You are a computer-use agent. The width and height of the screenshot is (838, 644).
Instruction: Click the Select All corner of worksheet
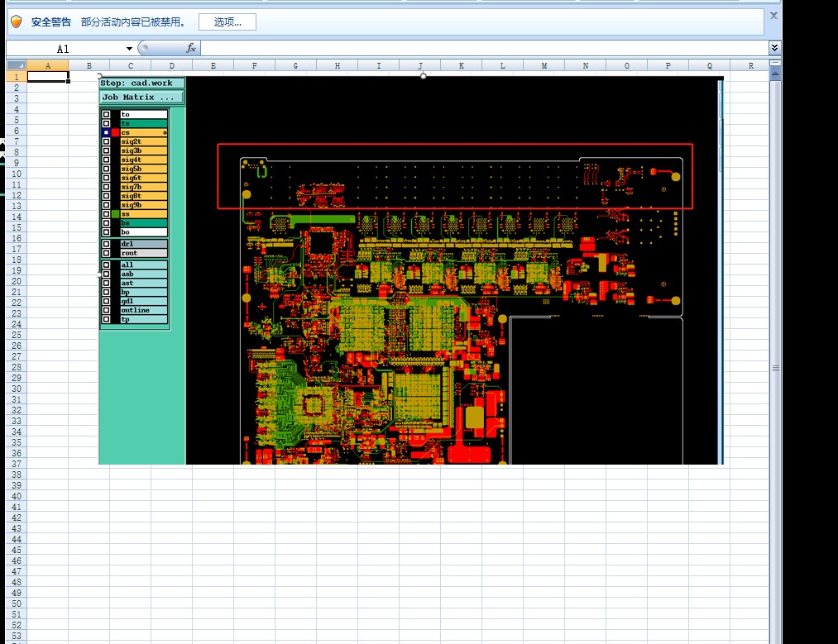16,65
